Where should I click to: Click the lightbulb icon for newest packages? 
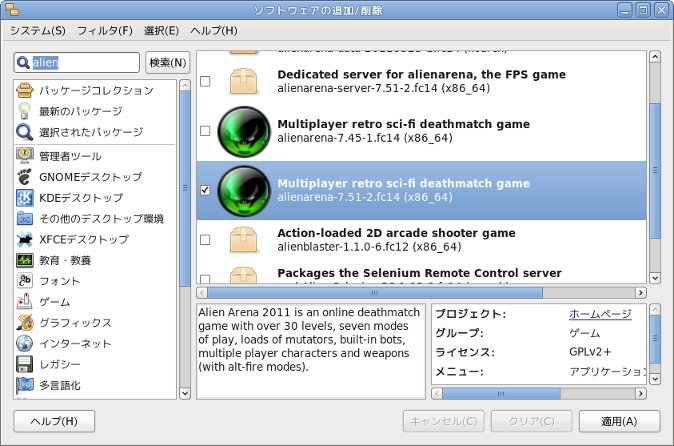click(25, 111)
